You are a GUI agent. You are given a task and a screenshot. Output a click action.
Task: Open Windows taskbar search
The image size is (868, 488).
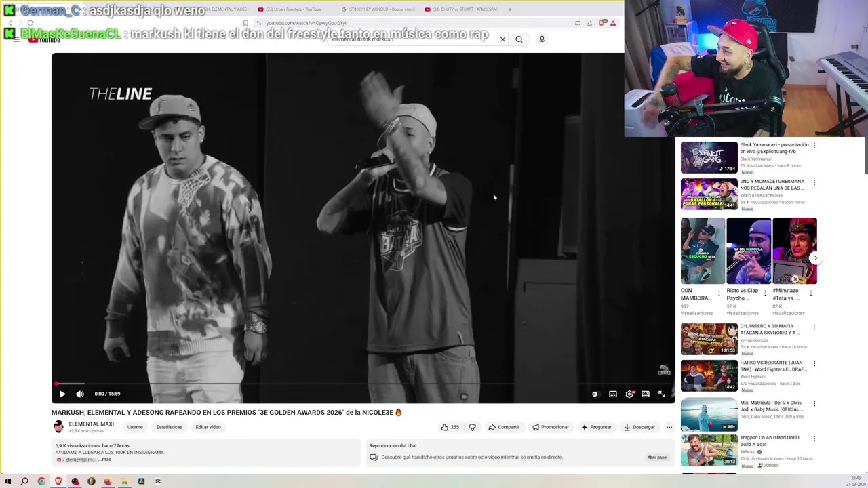click(x=24, y=481)
